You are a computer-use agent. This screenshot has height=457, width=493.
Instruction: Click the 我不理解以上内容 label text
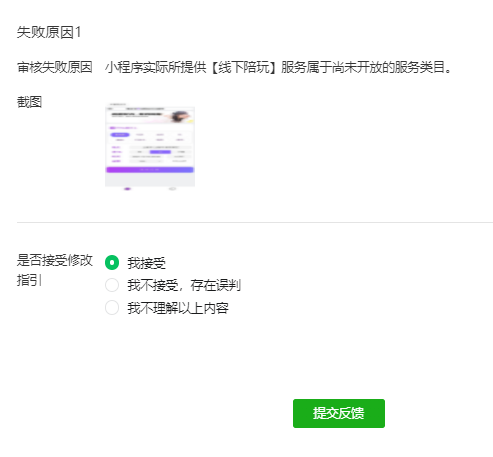pos(178,308)
